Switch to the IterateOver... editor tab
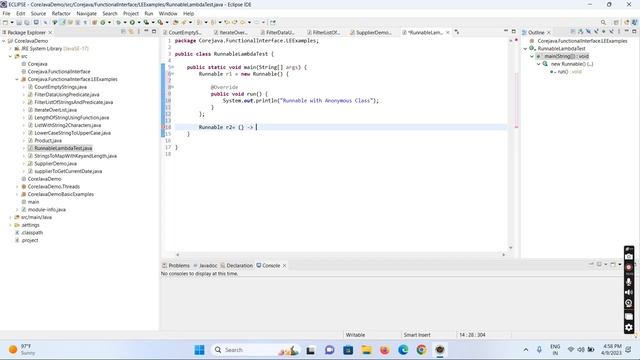 [x=231, y=32]
